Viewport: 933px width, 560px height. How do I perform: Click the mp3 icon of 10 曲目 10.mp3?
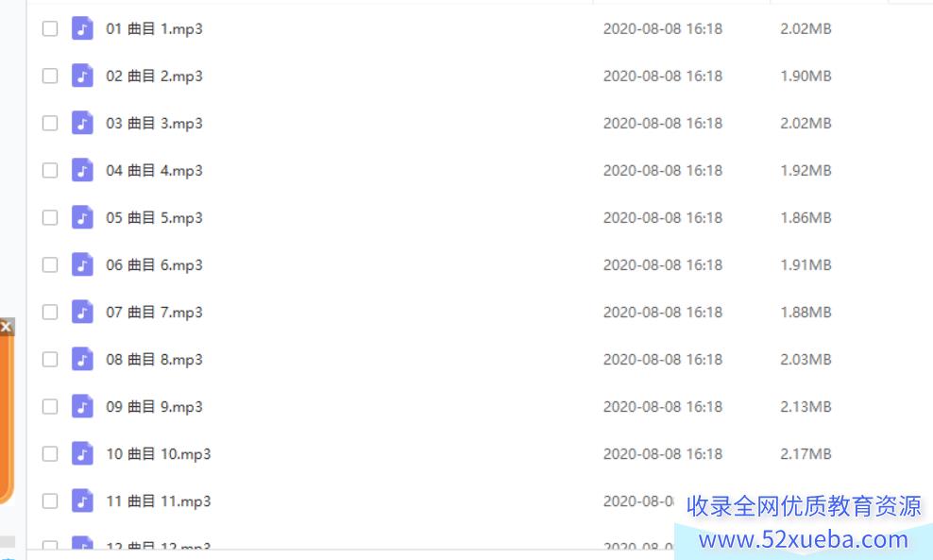82,453
